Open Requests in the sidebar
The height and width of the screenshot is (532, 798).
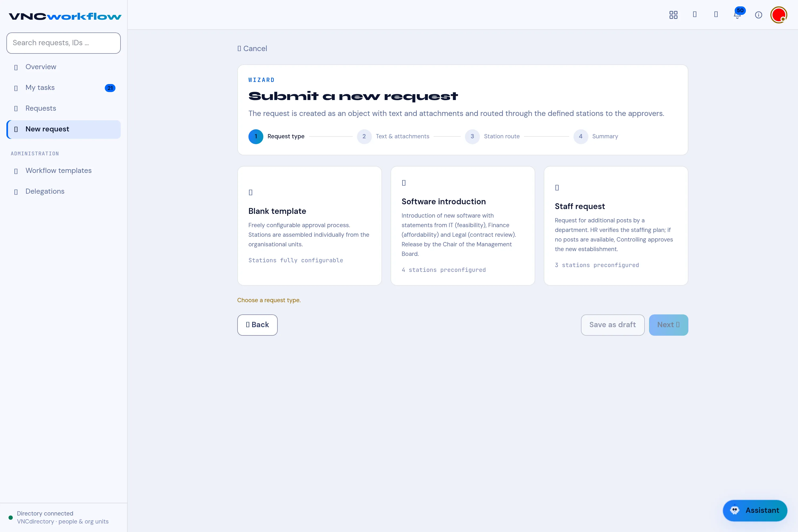[x=64, y=109]
